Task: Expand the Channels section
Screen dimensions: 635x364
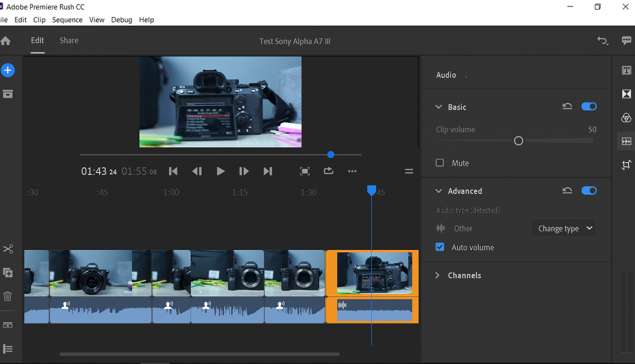Action: (437, 275)
